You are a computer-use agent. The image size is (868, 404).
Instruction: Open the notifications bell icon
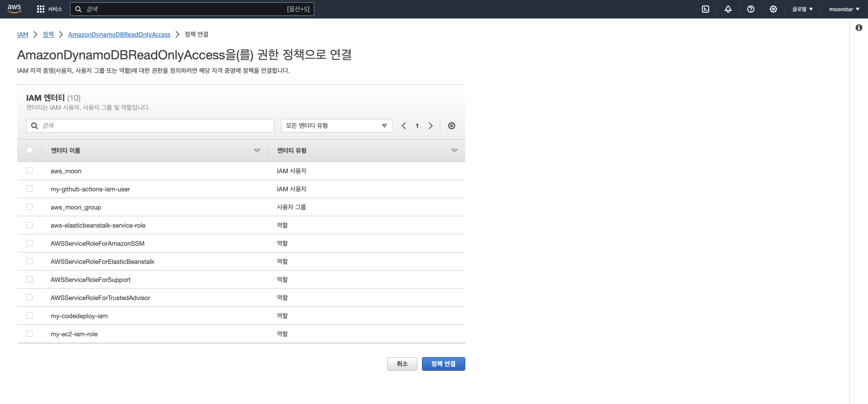(728, 9)
